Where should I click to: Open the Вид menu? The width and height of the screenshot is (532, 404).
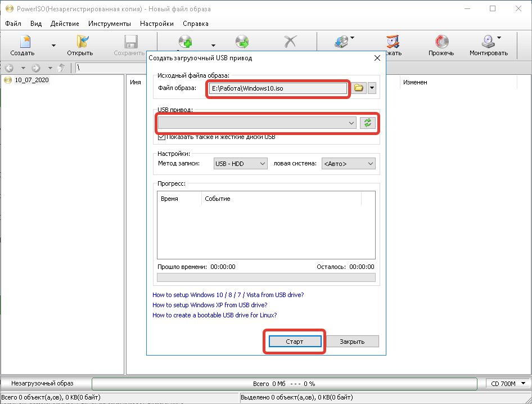(x=36, y=24)
